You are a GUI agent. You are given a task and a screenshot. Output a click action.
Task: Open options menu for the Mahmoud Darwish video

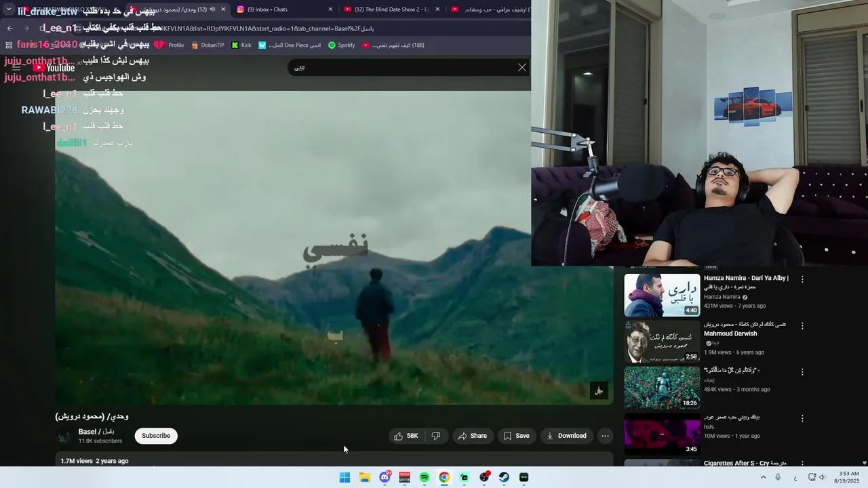pos(802,325)
